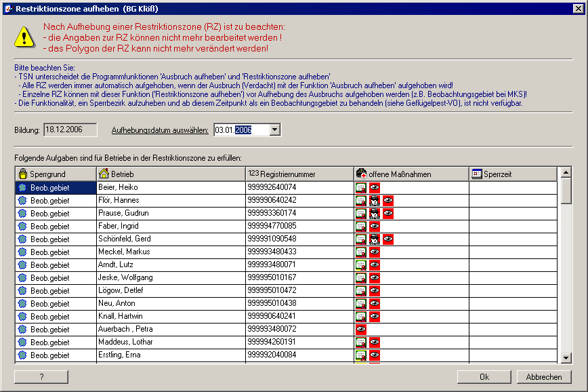Click registration number 999991090548
The width and height of the screenshot is (588, 392).
pyautogui.click(x=272, y=239)
